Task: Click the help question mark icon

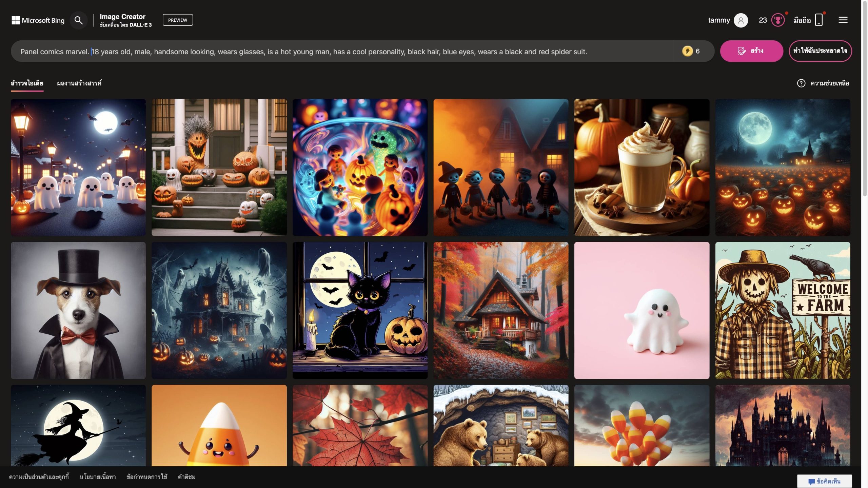Action: coord(801,83)
